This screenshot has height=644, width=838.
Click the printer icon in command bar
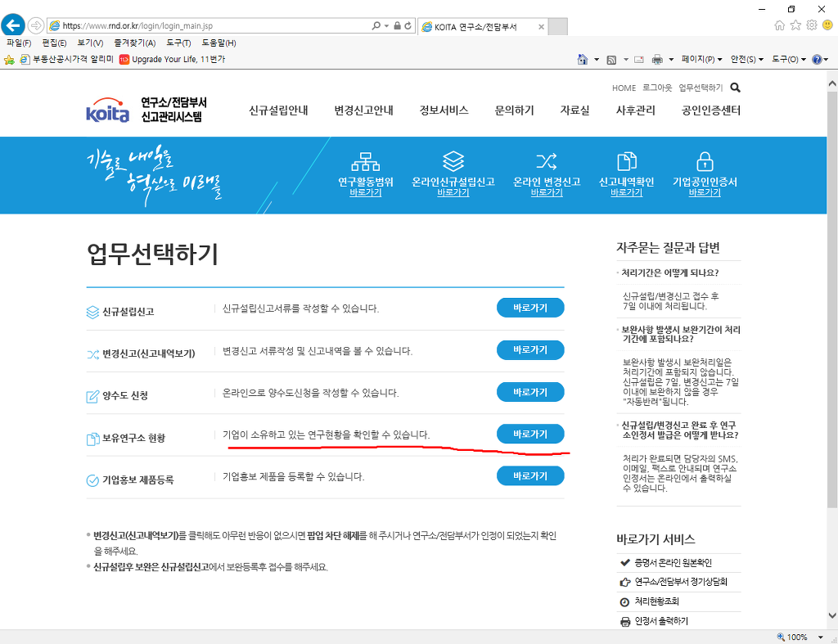657,59
